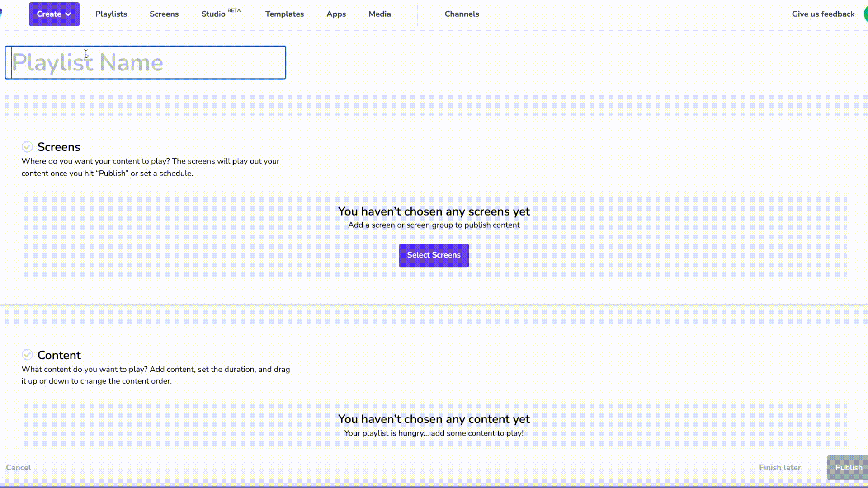Open Studio BETA section
The image size is (868, 488).
221,14
